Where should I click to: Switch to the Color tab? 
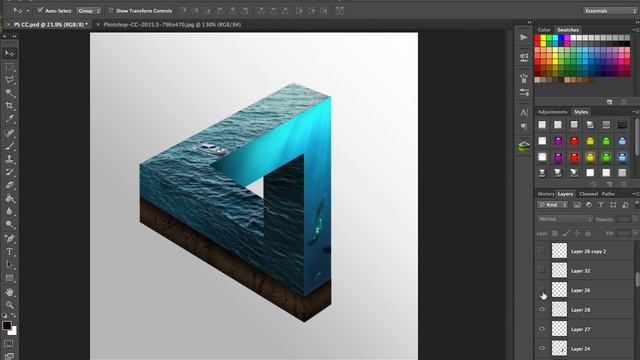pos(544,30)
